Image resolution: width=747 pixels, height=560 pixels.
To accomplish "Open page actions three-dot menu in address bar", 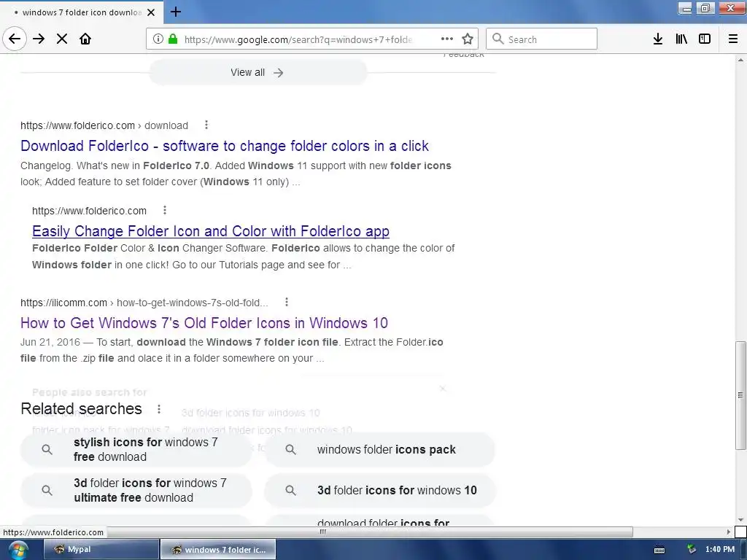I will [446, 39].
